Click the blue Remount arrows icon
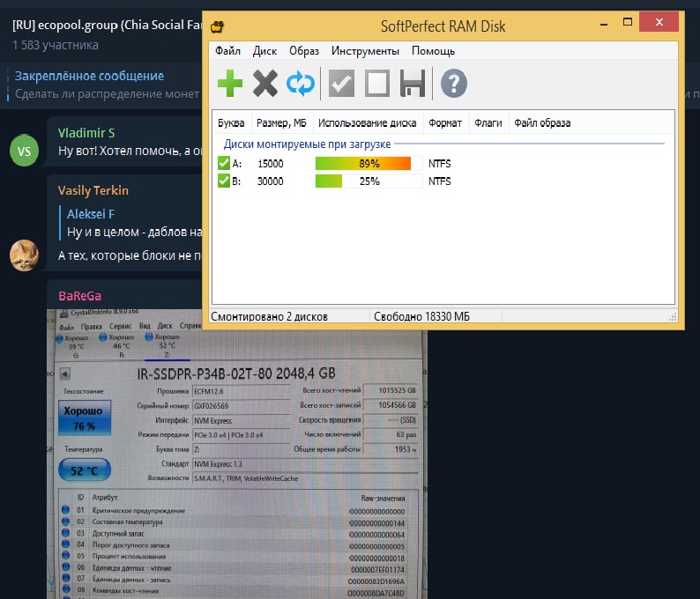 click(300, 84)
